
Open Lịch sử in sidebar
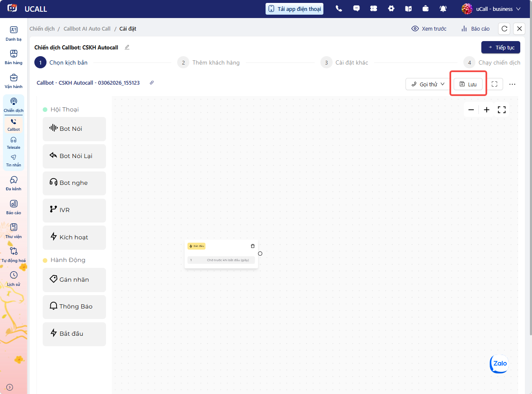pyautogui.click(x=13, y=279)
